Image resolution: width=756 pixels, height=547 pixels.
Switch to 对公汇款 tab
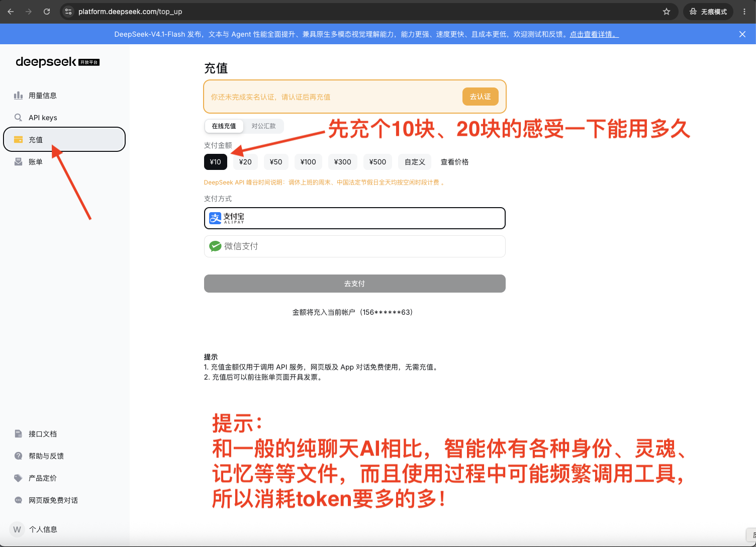[x=263, y=126]
